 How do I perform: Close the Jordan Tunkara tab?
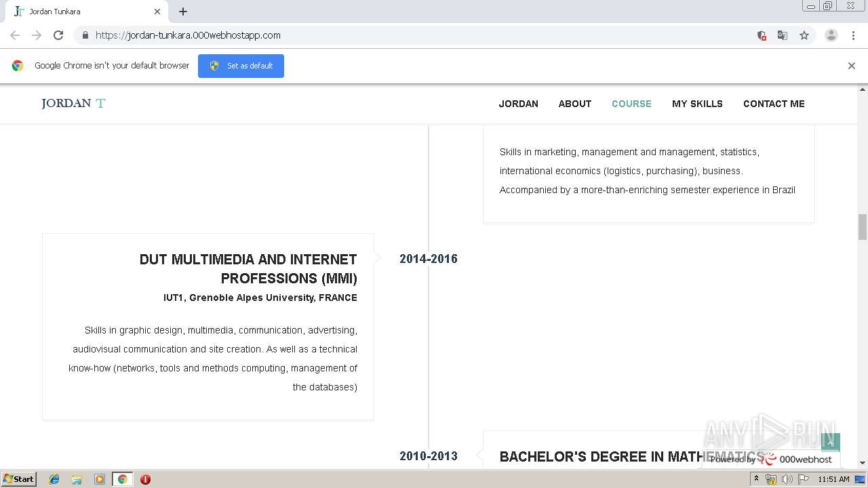click(x=157, y=12)
